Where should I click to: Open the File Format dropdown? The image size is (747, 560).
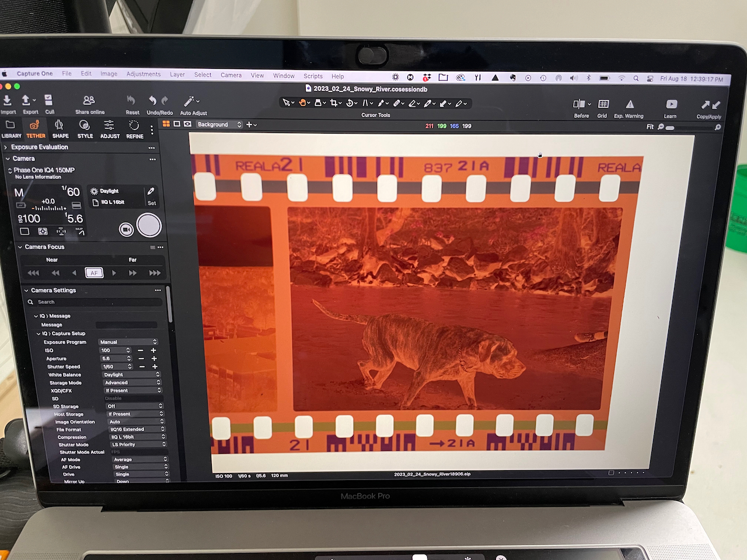[x=137, y=429]
